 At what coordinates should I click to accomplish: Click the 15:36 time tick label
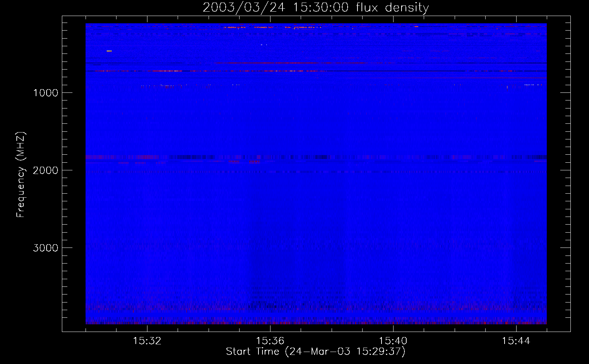pos(270,341)
